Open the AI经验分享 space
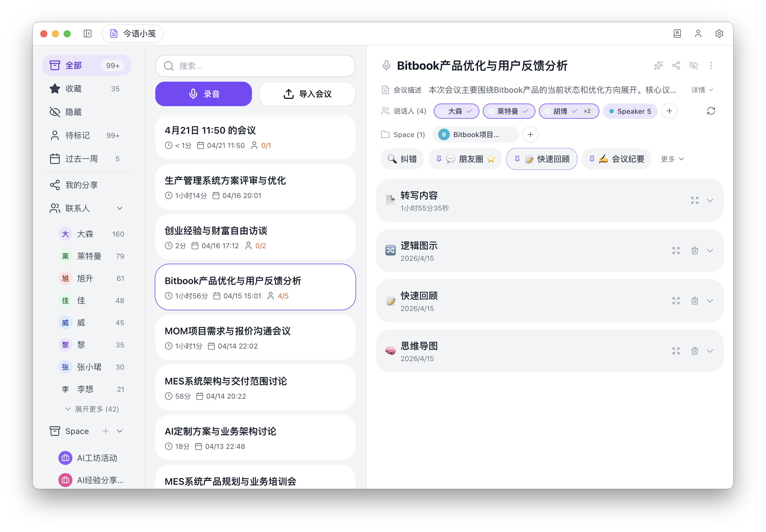The width and height of the screenshot is (766, 532). pyautogui.click(x=91, y=480)
